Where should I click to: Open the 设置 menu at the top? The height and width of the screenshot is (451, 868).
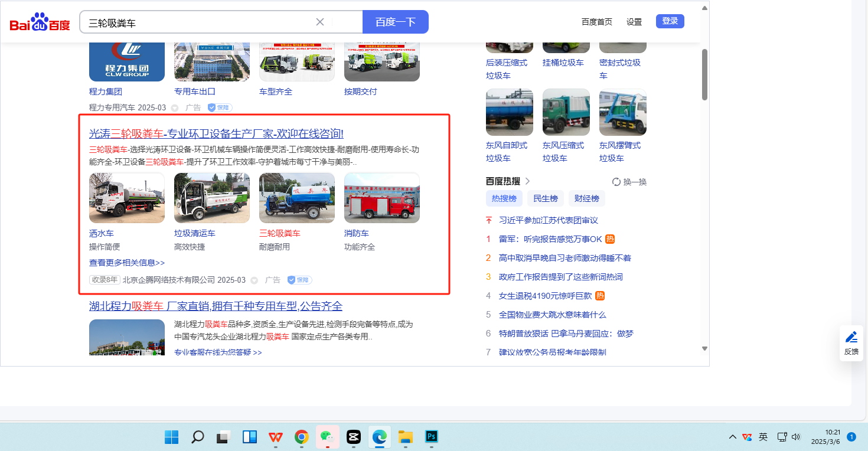634,22
